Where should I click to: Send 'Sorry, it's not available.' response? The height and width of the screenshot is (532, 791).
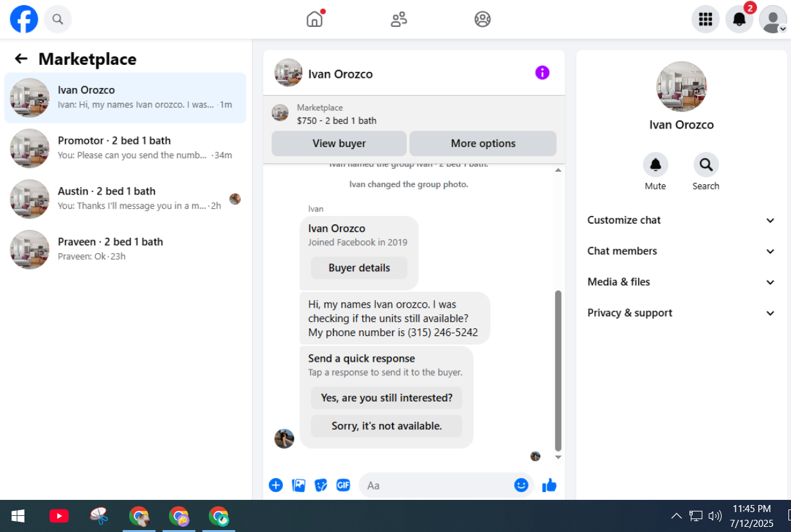tap(387, 426)
